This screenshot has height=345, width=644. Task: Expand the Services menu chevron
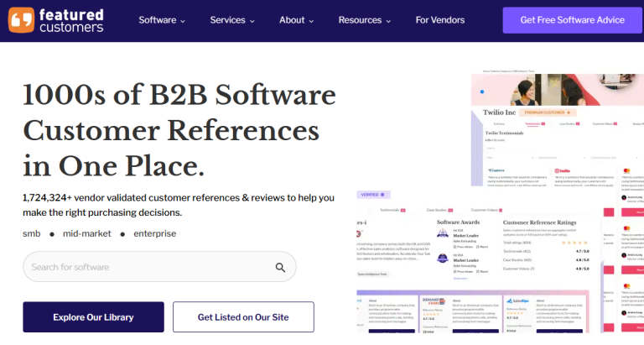pos(252,21)
